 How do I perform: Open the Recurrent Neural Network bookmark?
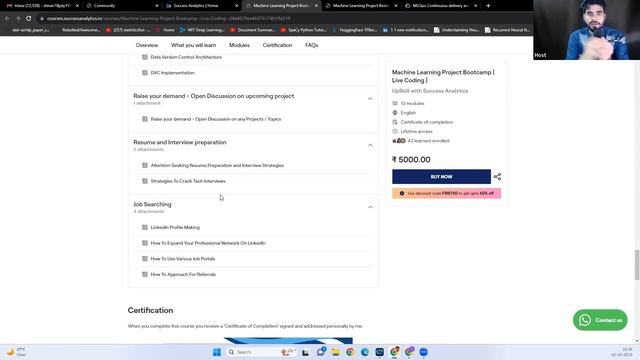(x=508, y=30)
